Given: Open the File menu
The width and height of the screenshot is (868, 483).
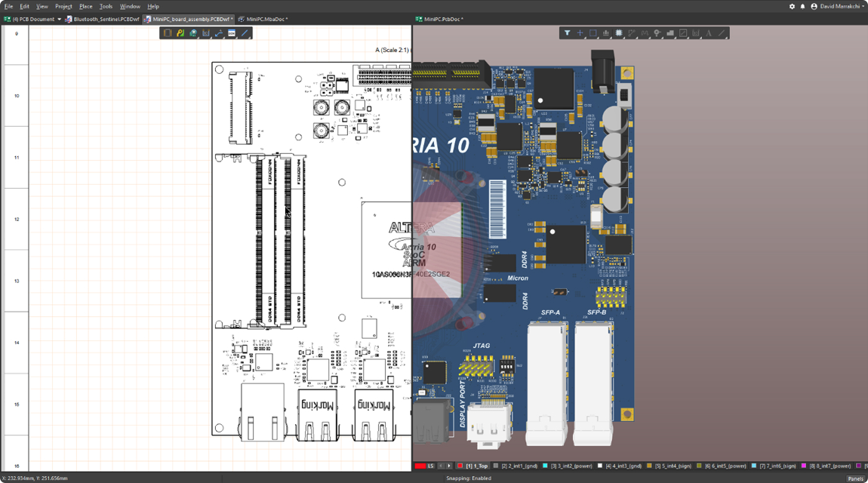Looking at the screenshot, I should pyautogui.click(x=8, y=6).
